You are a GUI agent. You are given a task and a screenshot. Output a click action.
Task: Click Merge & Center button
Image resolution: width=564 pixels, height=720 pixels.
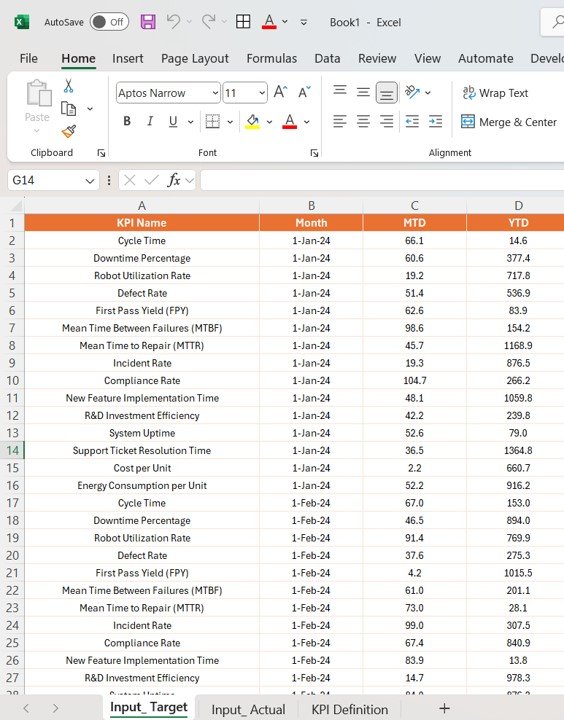(509, 122)
